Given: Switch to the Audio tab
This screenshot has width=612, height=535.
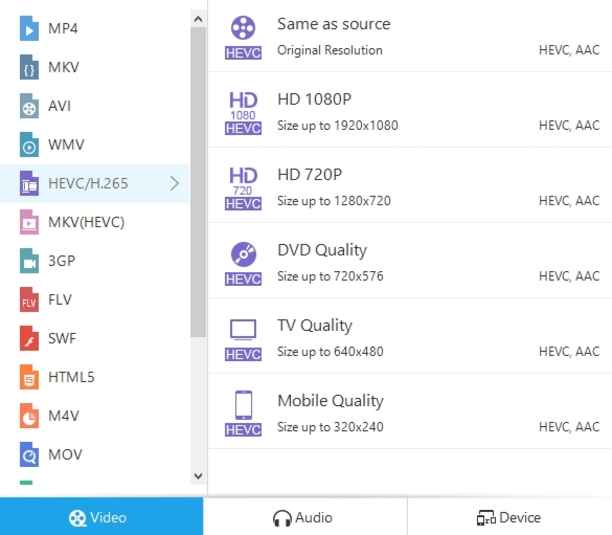Looking at the screenshot, I should [x=304, y=517].
